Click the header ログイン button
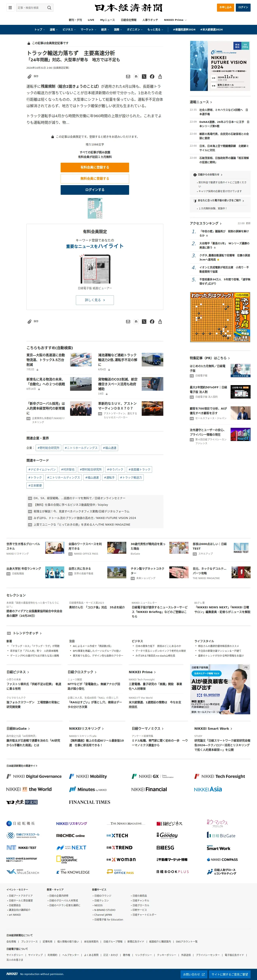This screenshot has height=980, width=257. (x=243, y=7)
